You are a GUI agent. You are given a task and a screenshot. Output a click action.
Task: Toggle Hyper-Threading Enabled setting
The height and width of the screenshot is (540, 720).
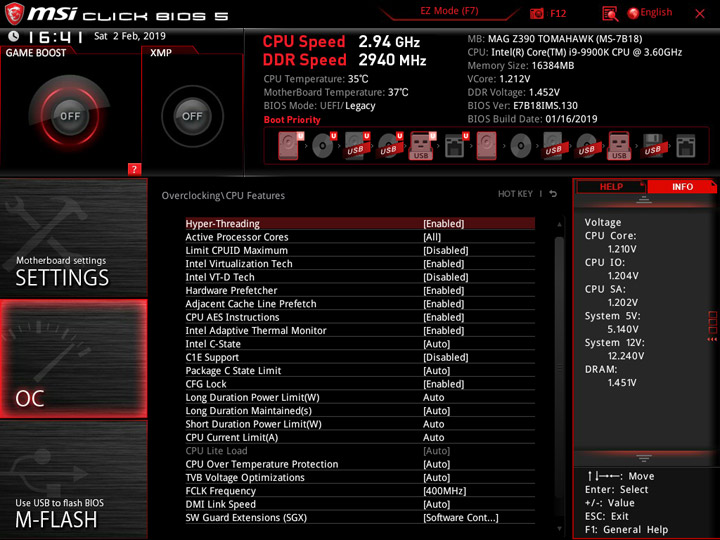click(360, 224)
